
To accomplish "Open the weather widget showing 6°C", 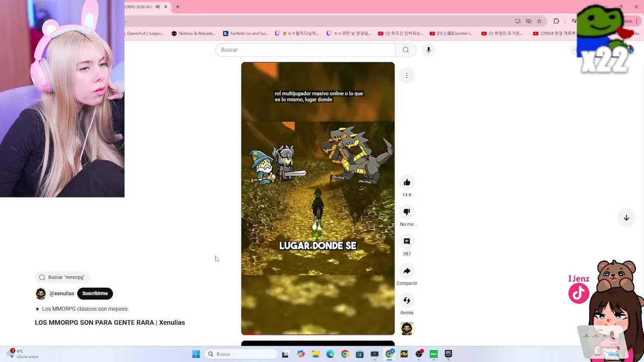I will click(x=23, y=354).
